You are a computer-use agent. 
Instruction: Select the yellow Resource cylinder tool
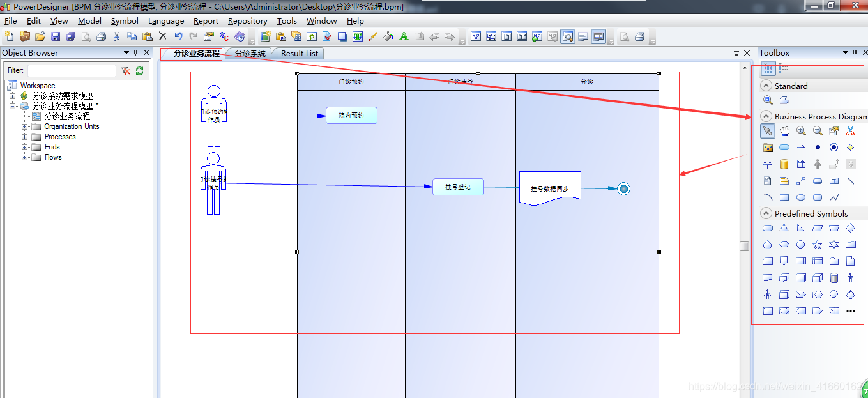click(x=784, y=164)
